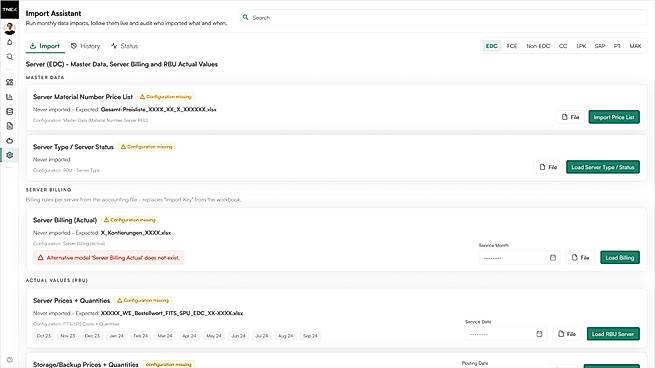Open Service Month calendar picker

[553, 258]
